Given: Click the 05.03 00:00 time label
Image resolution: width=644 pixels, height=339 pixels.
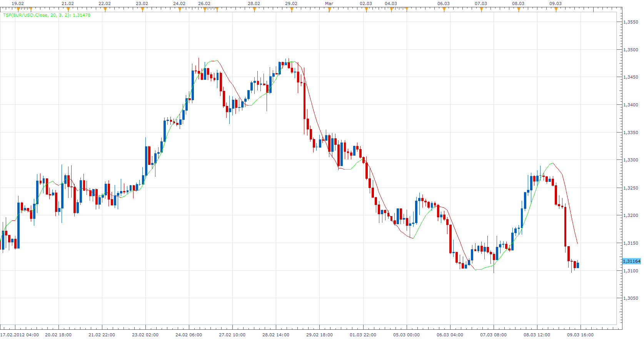Looking at the screenshot, I should click(x=406, y=335).
